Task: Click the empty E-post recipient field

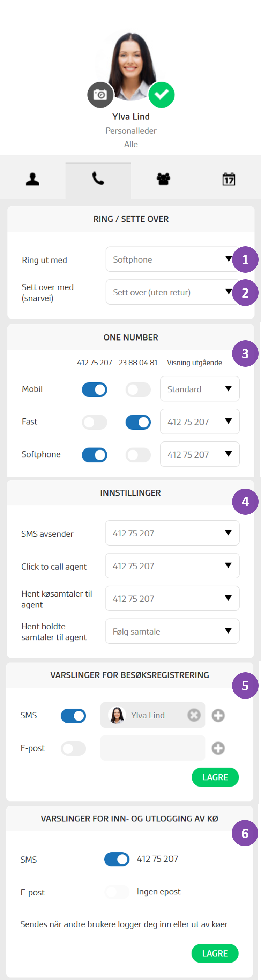Action: [153, 748]
